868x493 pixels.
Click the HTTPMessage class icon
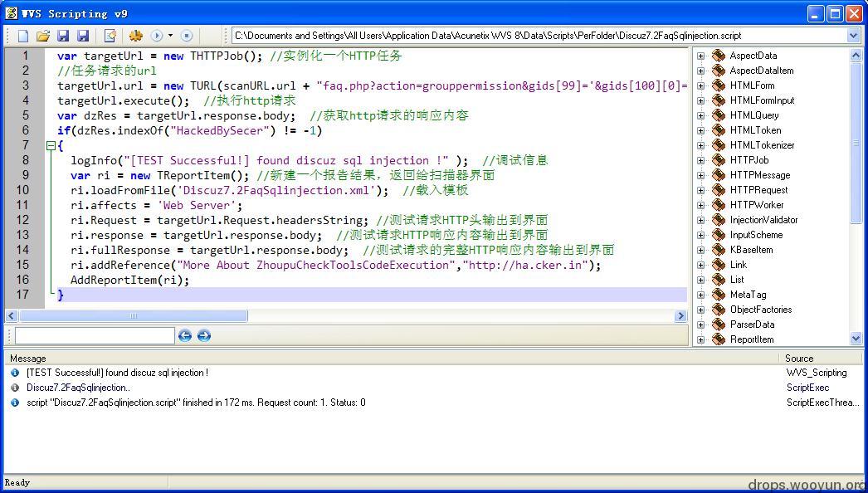point(719,175)
